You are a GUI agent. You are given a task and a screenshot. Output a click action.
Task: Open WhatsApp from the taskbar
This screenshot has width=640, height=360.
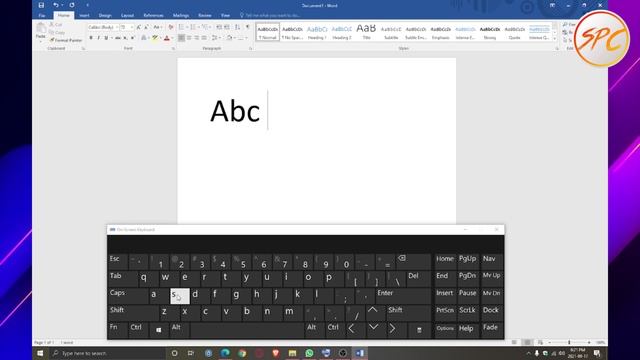(309, 353)
